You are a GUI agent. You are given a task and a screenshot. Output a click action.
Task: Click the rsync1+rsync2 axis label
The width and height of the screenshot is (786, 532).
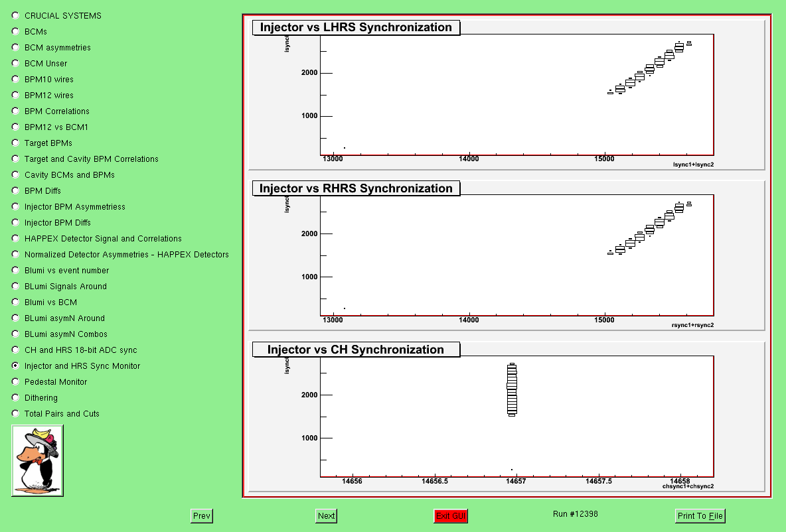(x=693, y=325)
